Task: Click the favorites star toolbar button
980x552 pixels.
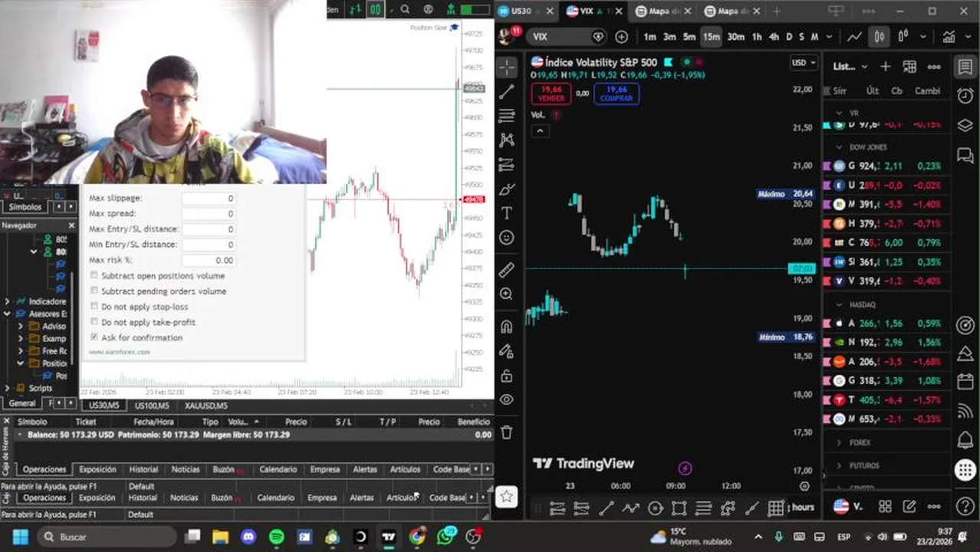Action: 507,497
